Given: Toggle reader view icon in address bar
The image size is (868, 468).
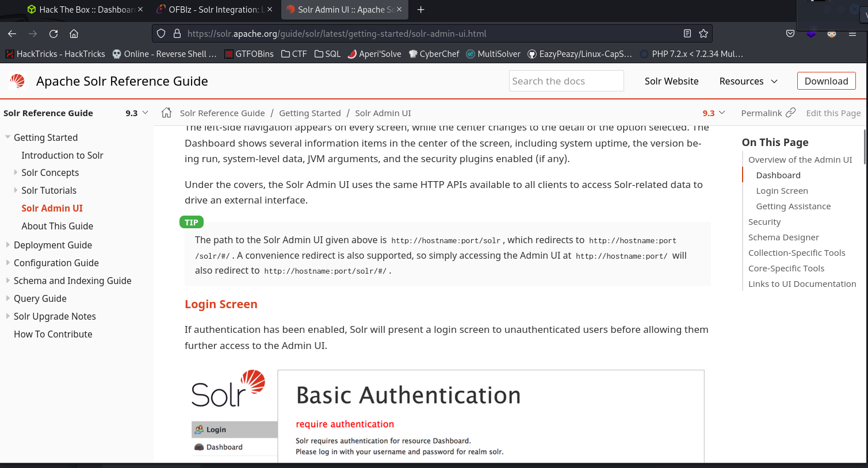Looking at the screenshot, I should pos(687,33).
